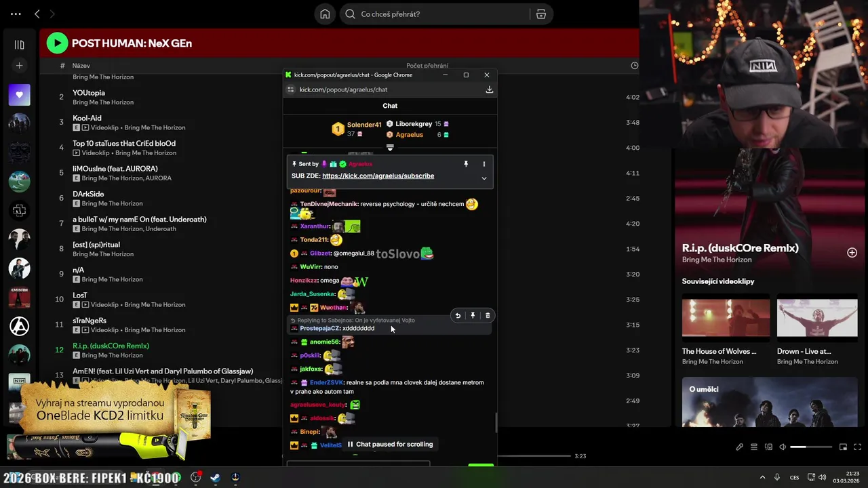Open Bring Me The Horizon under now-playing title

(x=717, y=260)
